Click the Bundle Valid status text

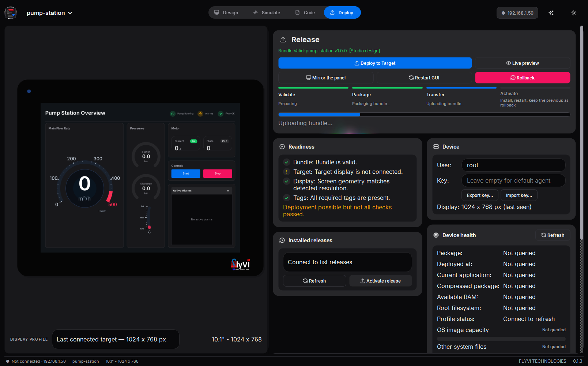click(x=329, y=51)
